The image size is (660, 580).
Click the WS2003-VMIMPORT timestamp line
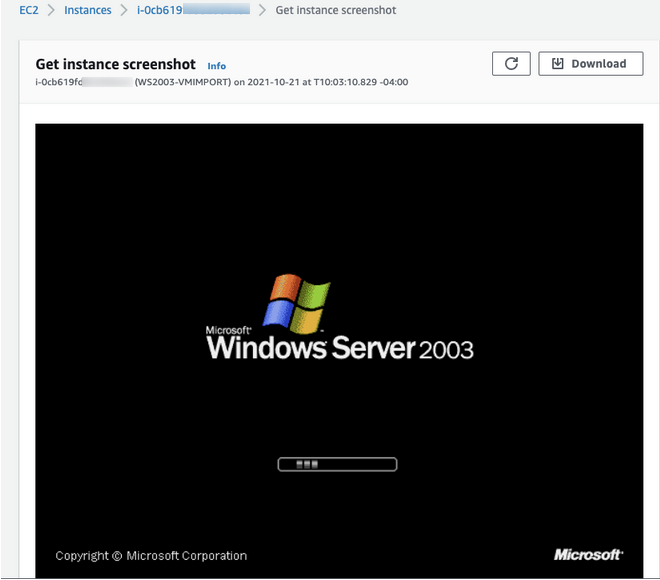[222, 82]
